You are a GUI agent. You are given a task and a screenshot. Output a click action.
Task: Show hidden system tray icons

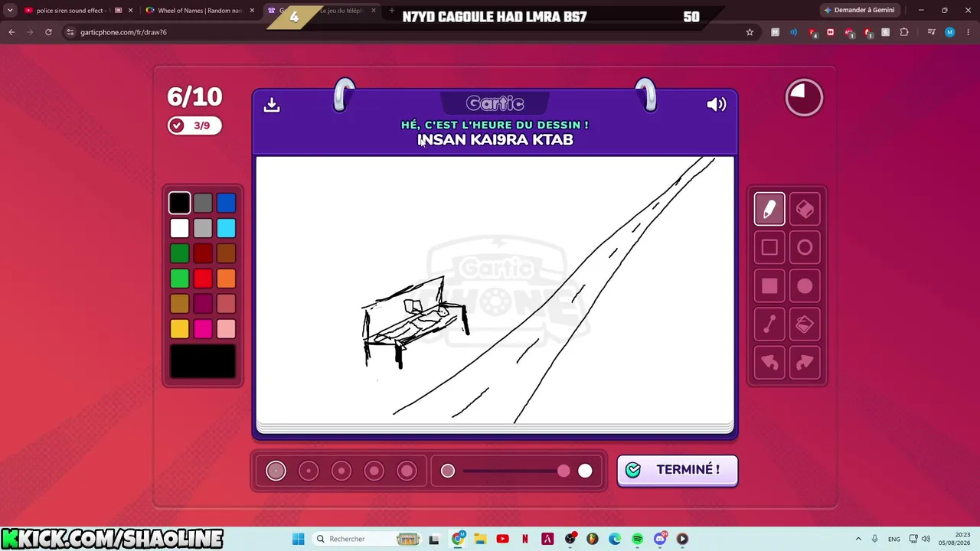(x=858, y=539)
